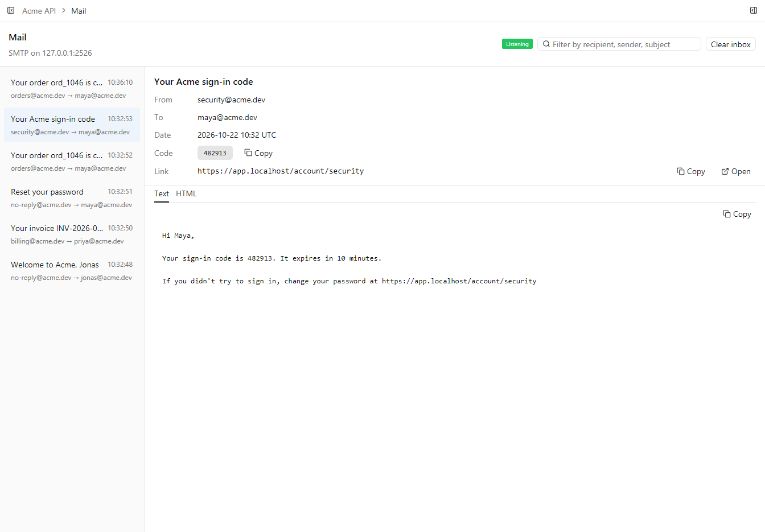The width and height of the screenshot is (765, 532).
Task: Open the order email received at 10:36:10
Action: 72,89
